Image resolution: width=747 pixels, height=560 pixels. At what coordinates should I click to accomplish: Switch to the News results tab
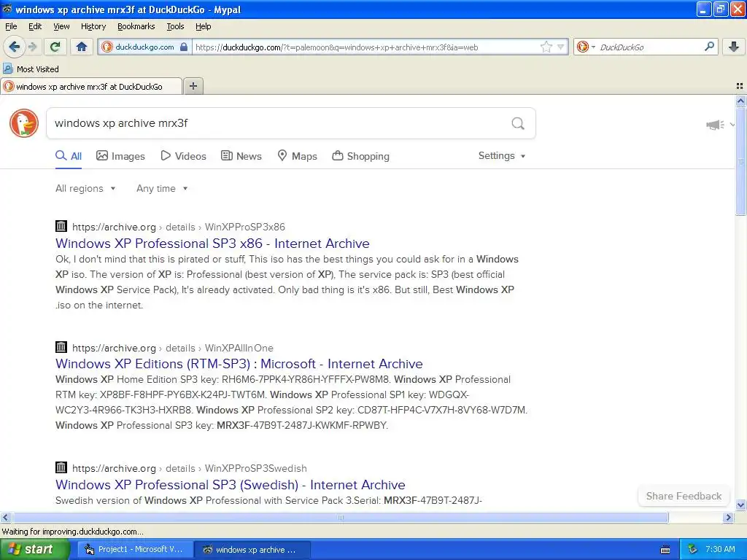241,156
